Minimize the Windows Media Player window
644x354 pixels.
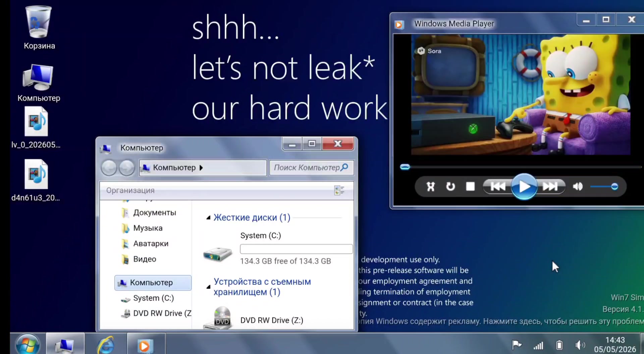pos(586,20)
